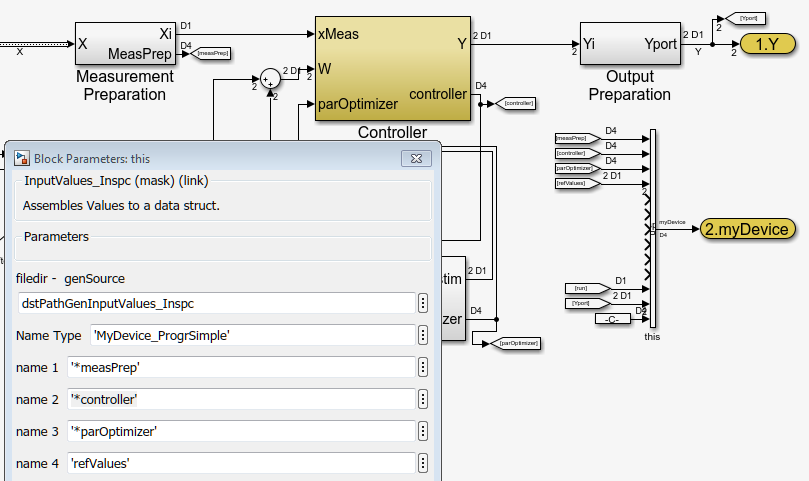Click the name 1 '*measPrep' field

tap(240, 367)
